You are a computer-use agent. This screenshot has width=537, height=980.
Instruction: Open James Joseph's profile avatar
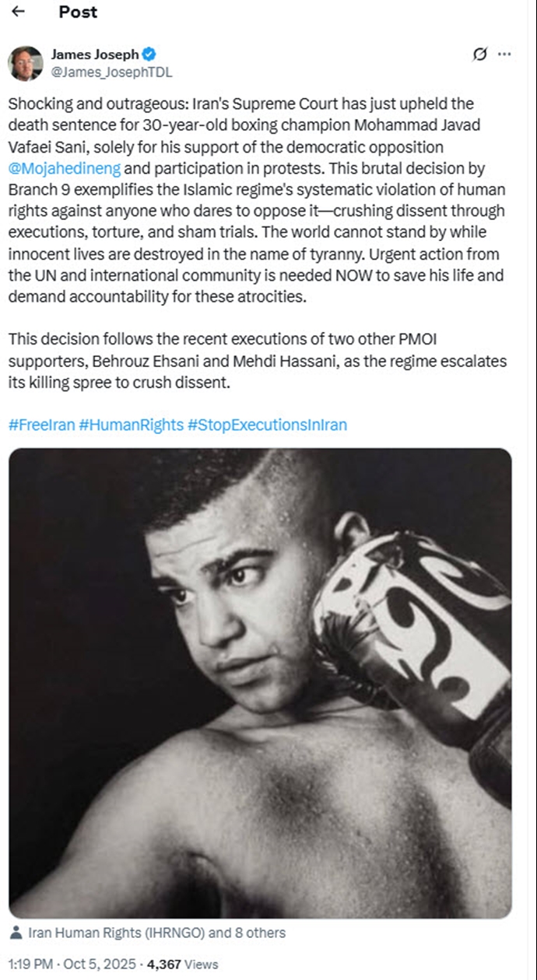[26, 63]
